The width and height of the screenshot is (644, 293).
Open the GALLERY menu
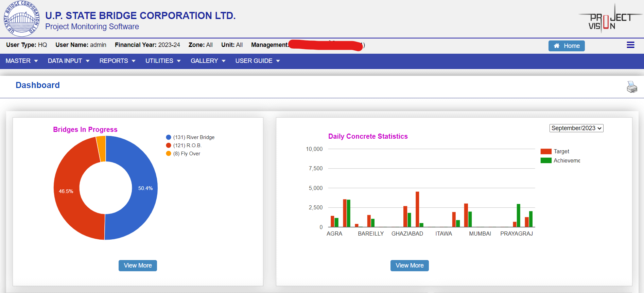208,61
